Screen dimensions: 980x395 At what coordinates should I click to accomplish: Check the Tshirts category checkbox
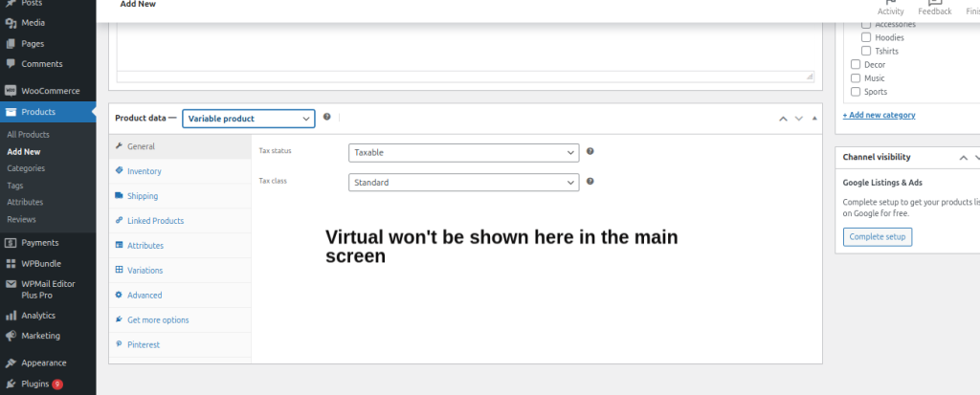pos(866,51)
